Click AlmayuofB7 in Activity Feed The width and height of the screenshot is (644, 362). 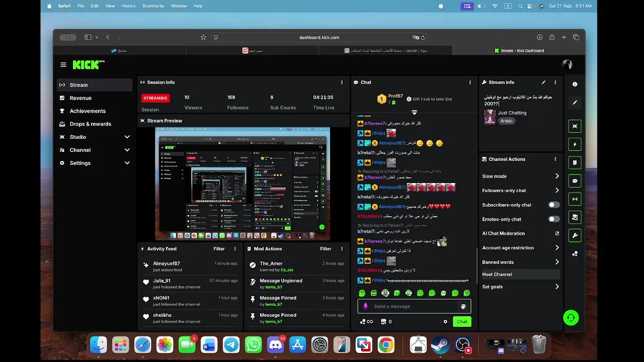tap(167, 263)
